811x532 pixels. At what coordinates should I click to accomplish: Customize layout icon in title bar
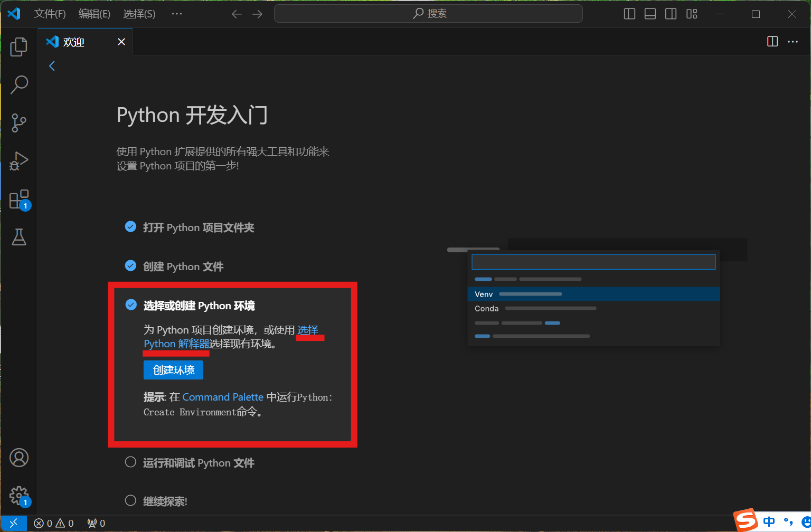pyautogui.click(x=692, y=14)
